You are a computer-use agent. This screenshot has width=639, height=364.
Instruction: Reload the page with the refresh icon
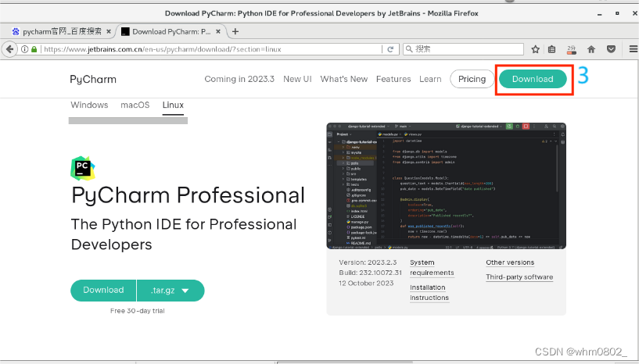[390, 49]
